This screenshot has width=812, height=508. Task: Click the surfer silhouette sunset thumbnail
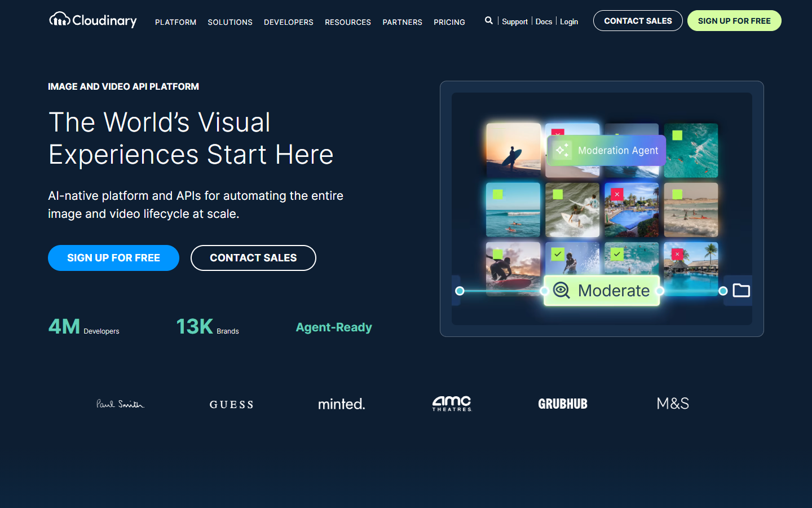(x=513, y=150)
